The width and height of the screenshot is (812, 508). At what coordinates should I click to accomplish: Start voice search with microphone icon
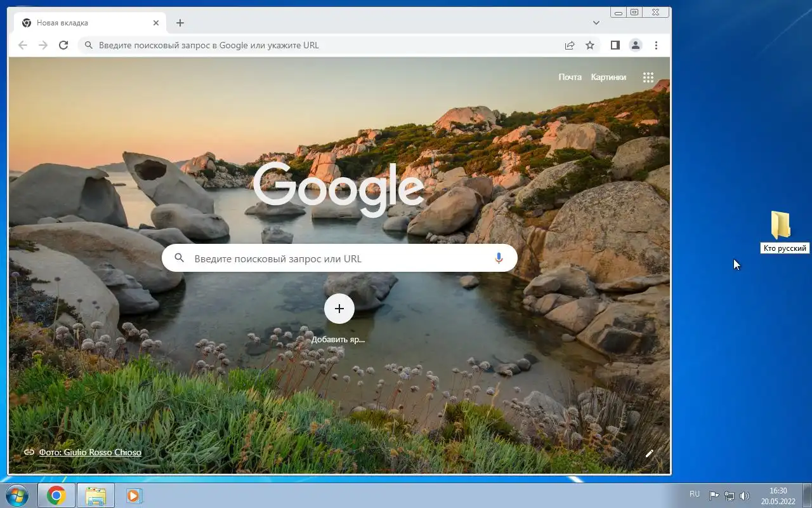coord(499,258)
